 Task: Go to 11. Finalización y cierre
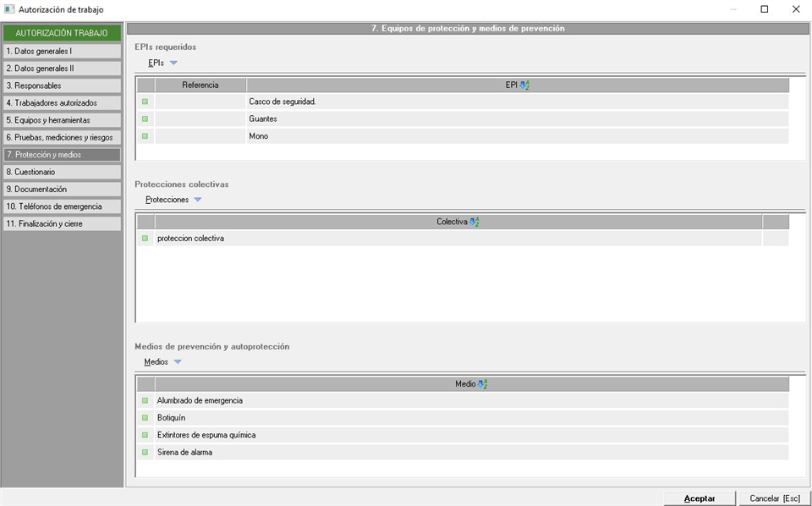coord(62,223)
